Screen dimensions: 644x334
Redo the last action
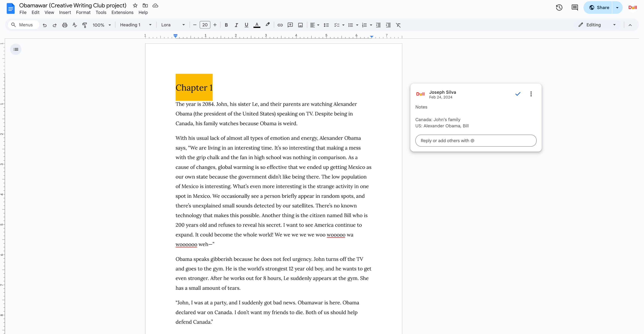coord(55,25)
